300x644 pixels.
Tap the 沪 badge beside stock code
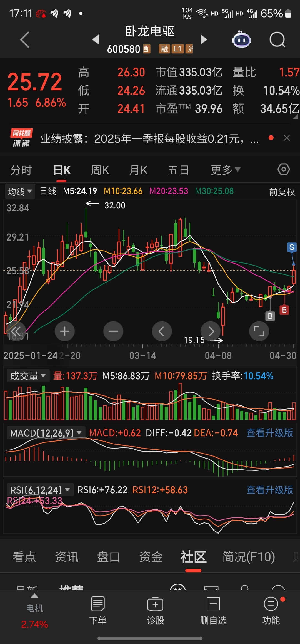(x=189, y=49)
